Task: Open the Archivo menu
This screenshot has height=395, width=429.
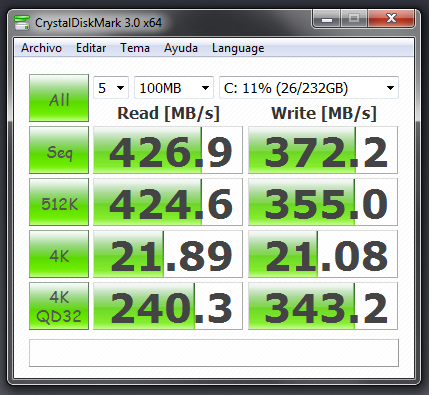Action: [41, 48]
